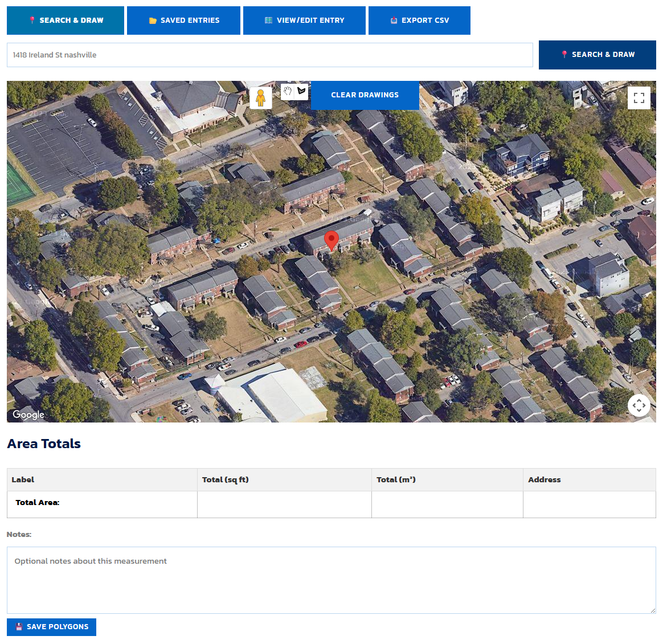Screen dimensions: 667x644
Task: Select the Search & Draw tab
Action: tap(66, 20)
